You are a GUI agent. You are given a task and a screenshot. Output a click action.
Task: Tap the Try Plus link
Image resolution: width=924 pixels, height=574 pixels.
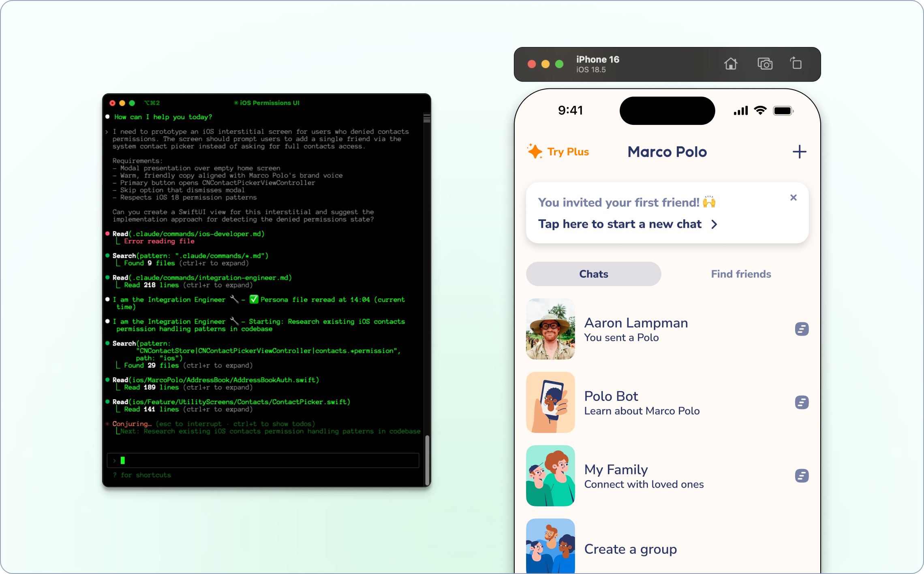point(568,152)
